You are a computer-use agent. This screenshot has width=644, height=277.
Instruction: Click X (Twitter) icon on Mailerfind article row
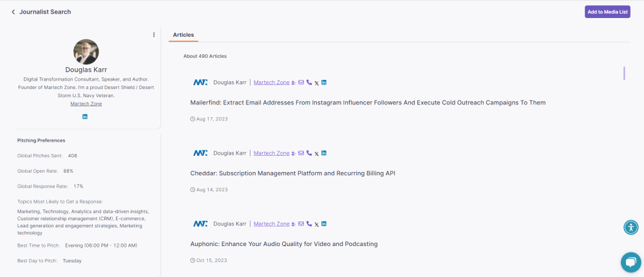point(317,83)
